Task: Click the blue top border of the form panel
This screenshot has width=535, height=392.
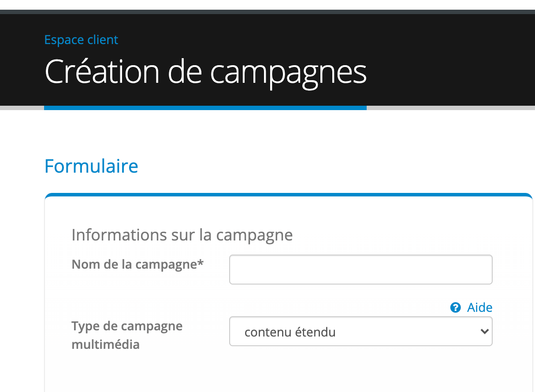Action: (x=289, y=194)
